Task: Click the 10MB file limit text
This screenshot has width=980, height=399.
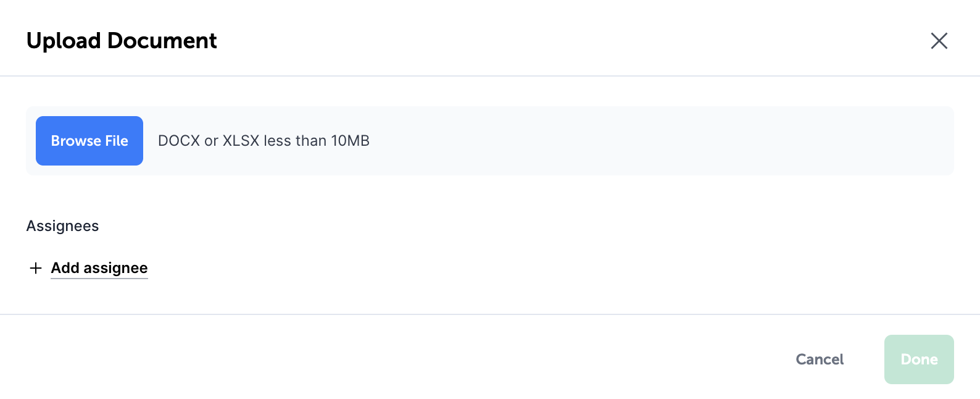Action: click(350, 141)
